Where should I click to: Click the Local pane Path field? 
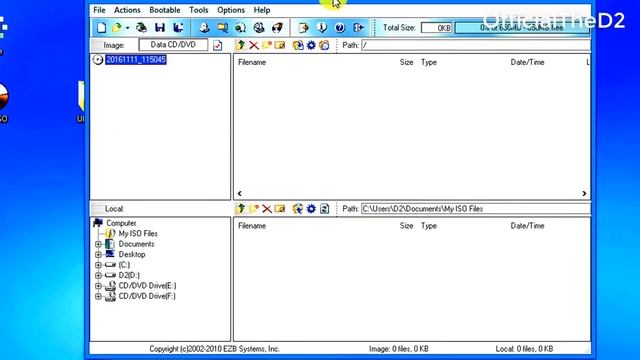pyautogui.click(x=476, y=209)
